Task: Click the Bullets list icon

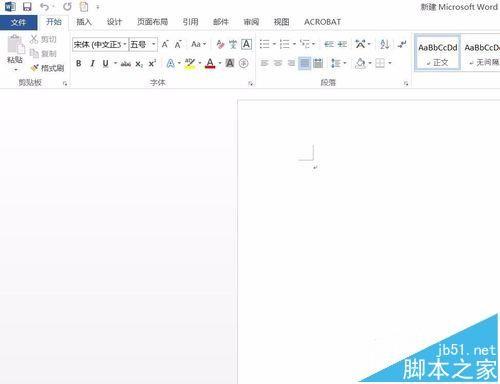Action: (265, 44)
